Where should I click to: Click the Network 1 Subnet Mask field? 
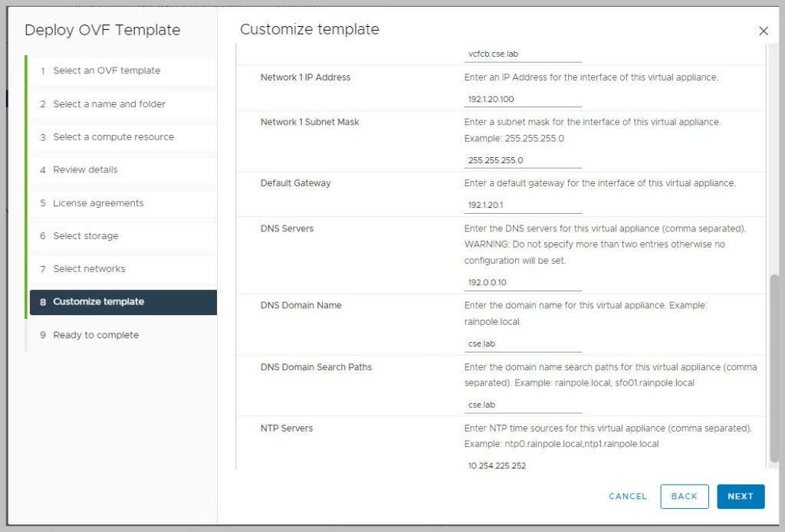coord(523,161)
